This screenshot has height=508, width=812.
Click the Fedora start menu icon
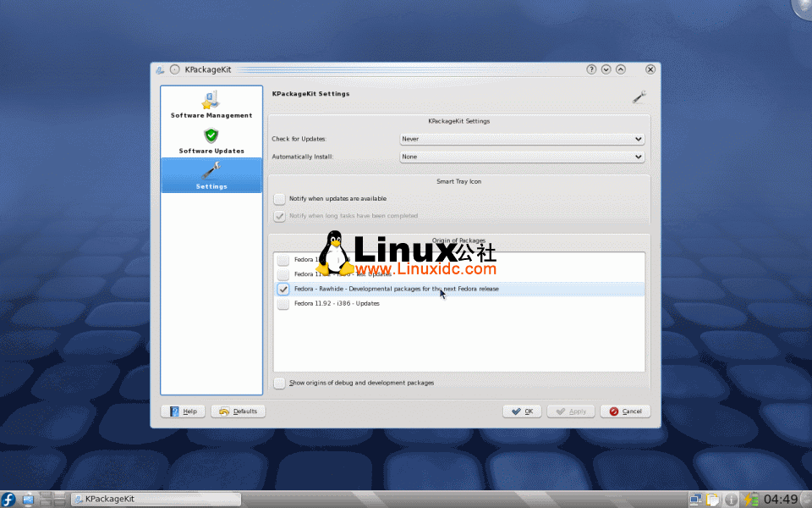pos(7,499)
